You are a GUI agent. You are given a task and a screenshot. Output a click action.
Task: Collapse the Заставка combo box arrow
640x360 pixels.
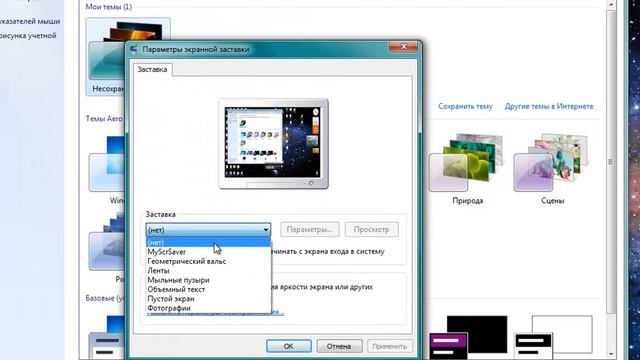click(266, 230)
